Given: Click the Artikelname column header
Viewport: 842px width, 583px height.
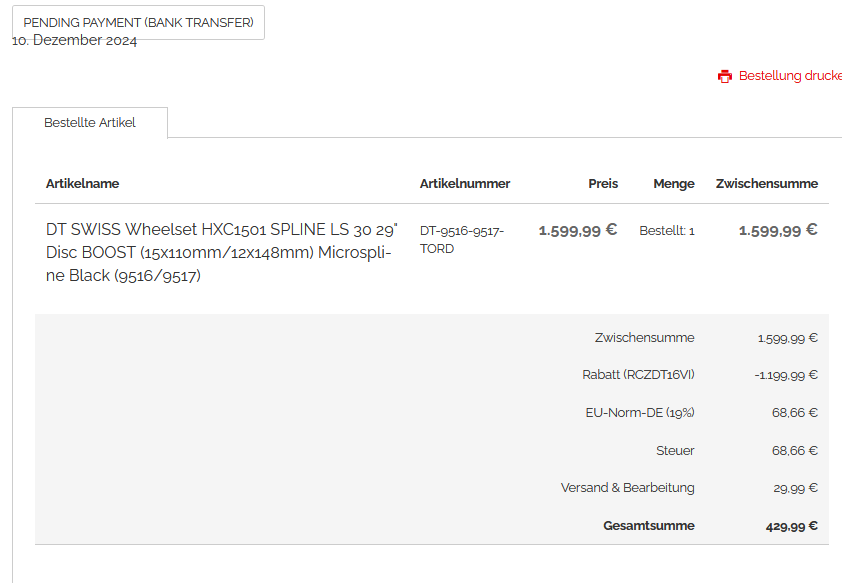Looking at the screenshot, I should (83, 184).
